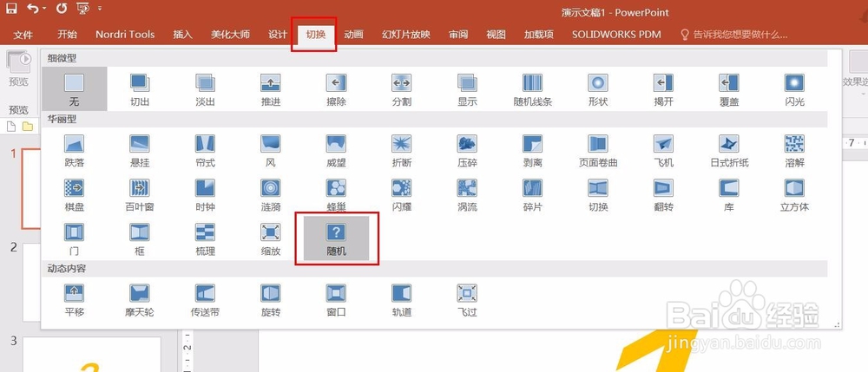Pick the 折断 fracture transition
The image size is (868, 372).
tap(401, 150)
